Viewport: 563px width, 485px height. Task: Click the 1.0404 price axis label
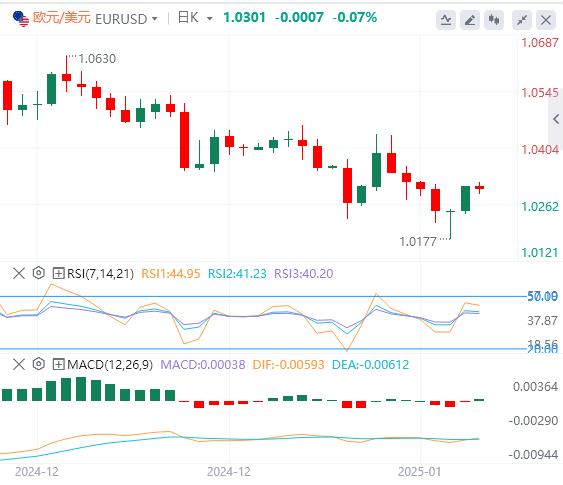pyautogui.click(x=540, y=150)
